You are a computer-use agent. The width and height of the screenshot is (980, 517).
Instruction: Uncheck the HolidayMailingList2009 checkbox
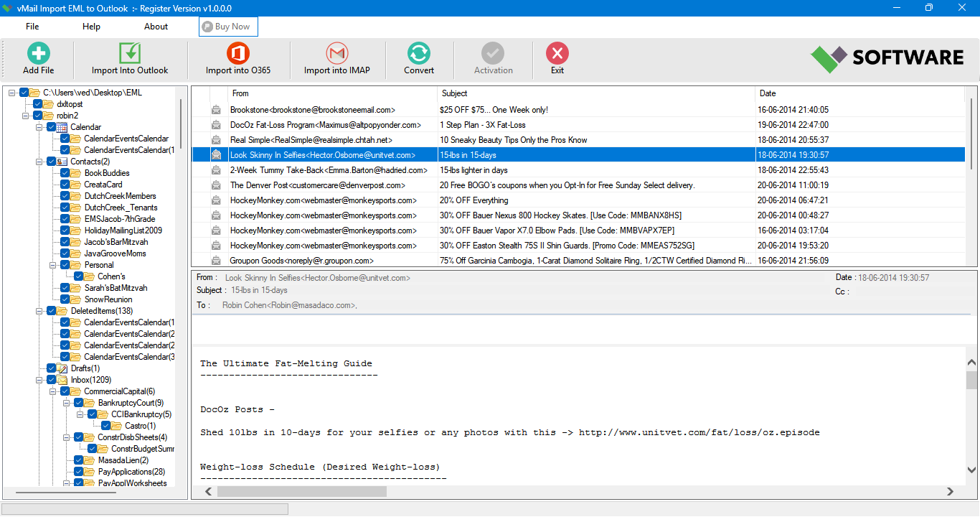[65, 230]
